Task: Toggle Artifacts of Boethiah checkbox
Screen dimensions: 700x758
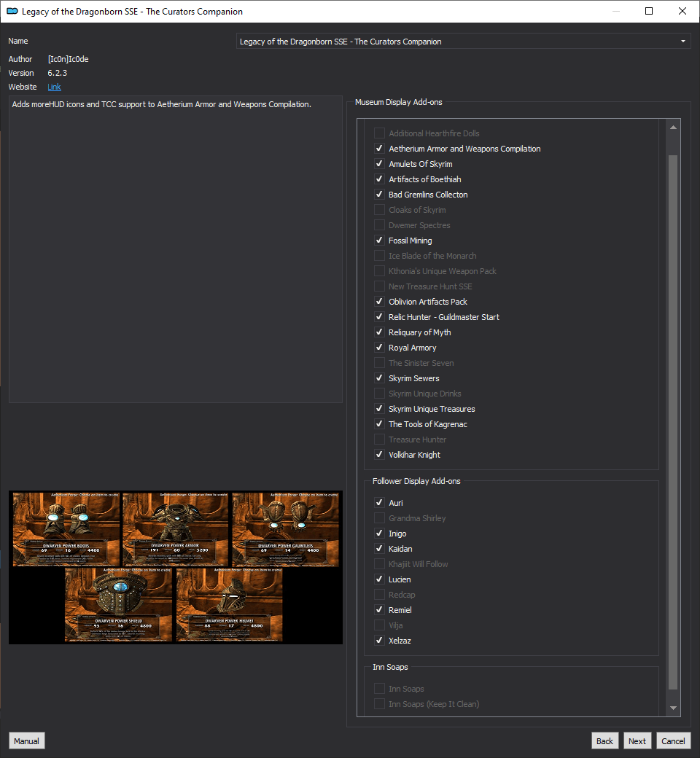Action: (380, 179)
